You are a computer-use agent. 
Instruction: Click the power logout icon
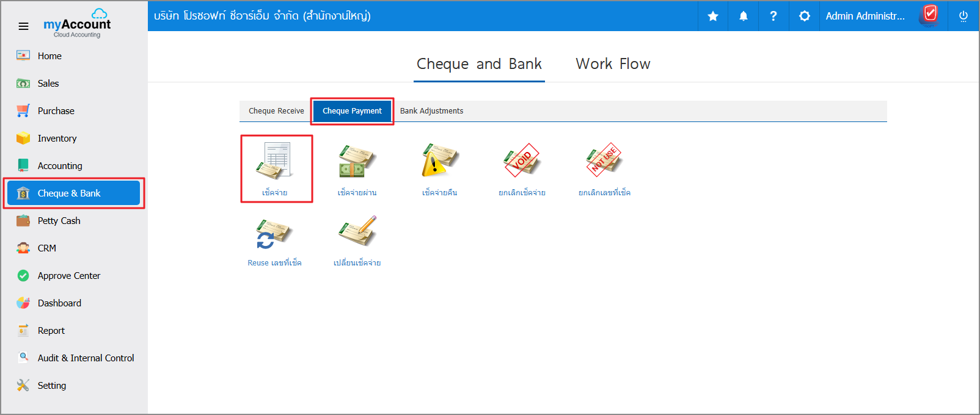(964, 16)
